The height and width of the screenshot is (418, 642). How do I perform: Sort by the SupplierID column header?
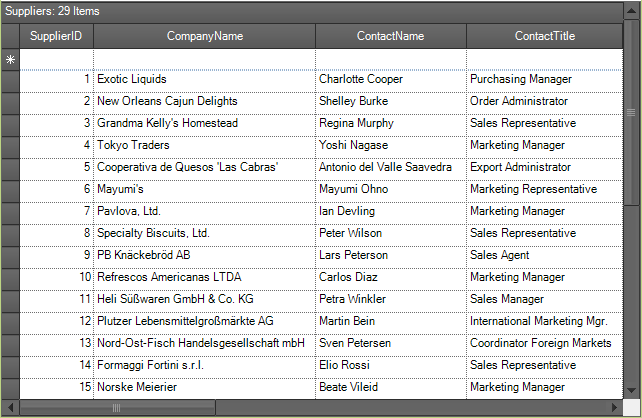57,36
